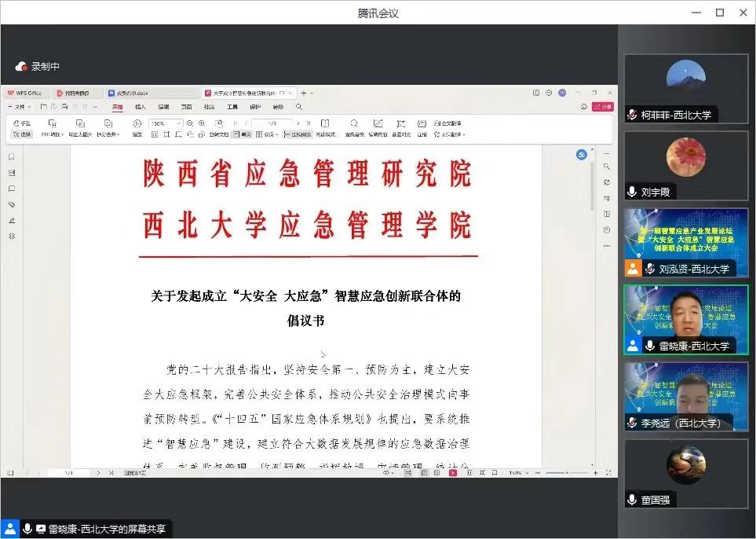Click the red 分享 share button
Screen dimensions: 756x539
point(602,107)
